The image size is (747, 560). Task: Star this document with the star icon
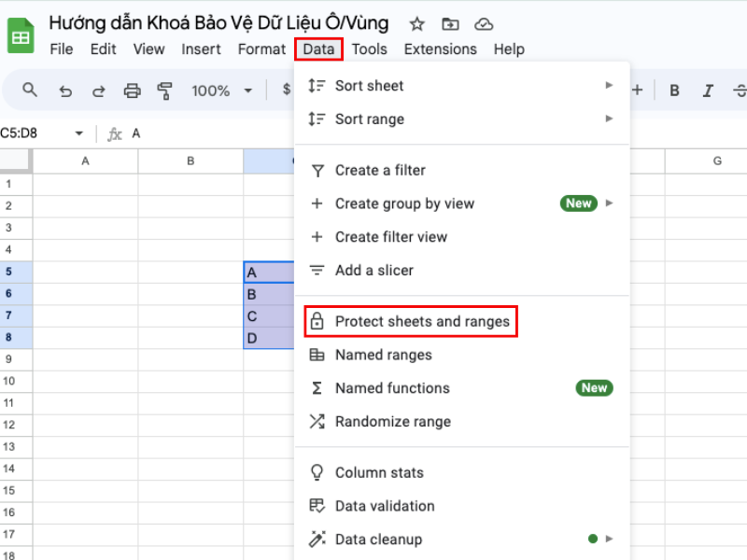pyautogui.click(x=416, y=23)
